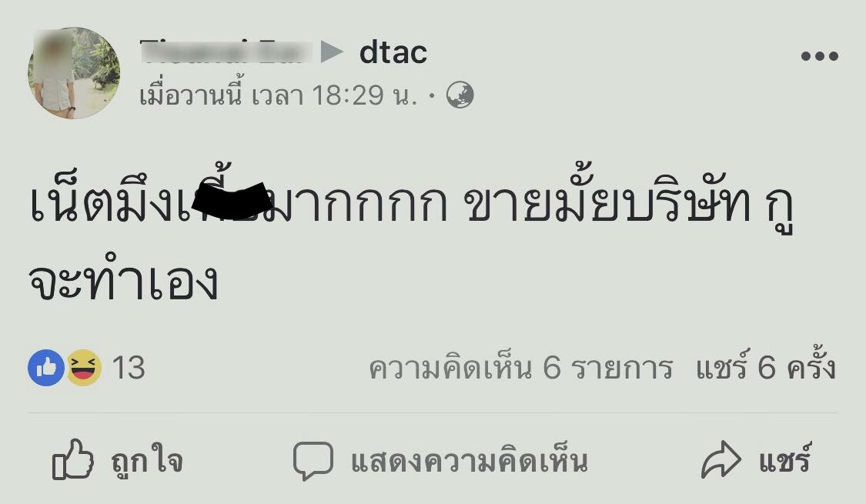Click the blue like reaction icon

pos(46,368)
